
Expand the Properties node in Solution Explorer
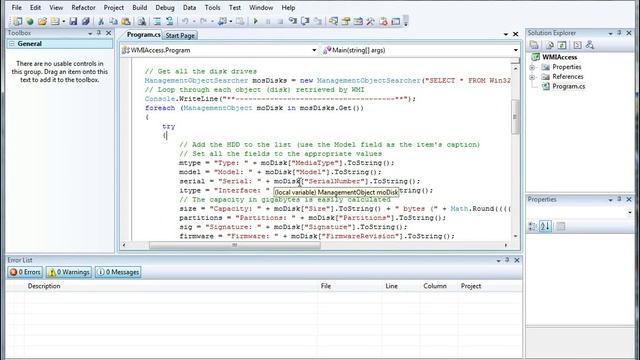pos(532,67)
